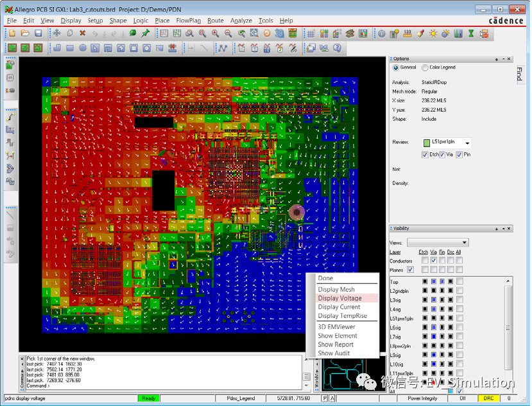Click the green pushpin icon
This screenshot has height=406, width=532.
146,33
